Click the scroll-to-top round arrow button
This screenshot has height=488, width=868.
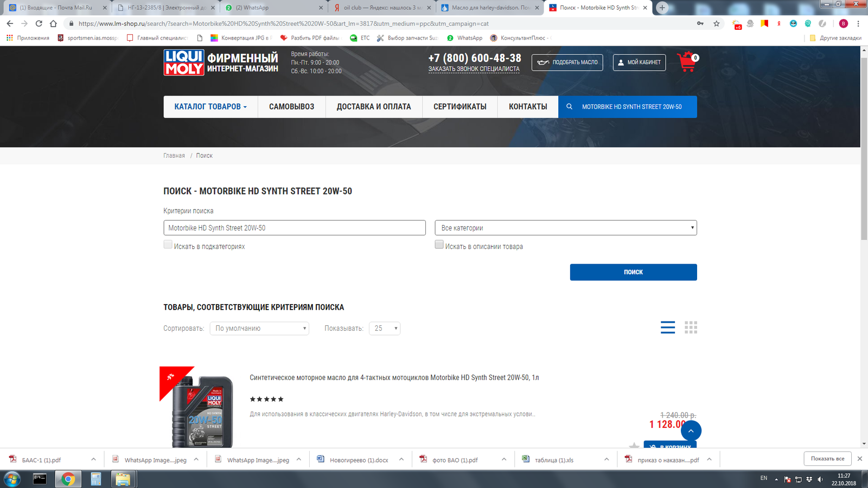[691, 431]
